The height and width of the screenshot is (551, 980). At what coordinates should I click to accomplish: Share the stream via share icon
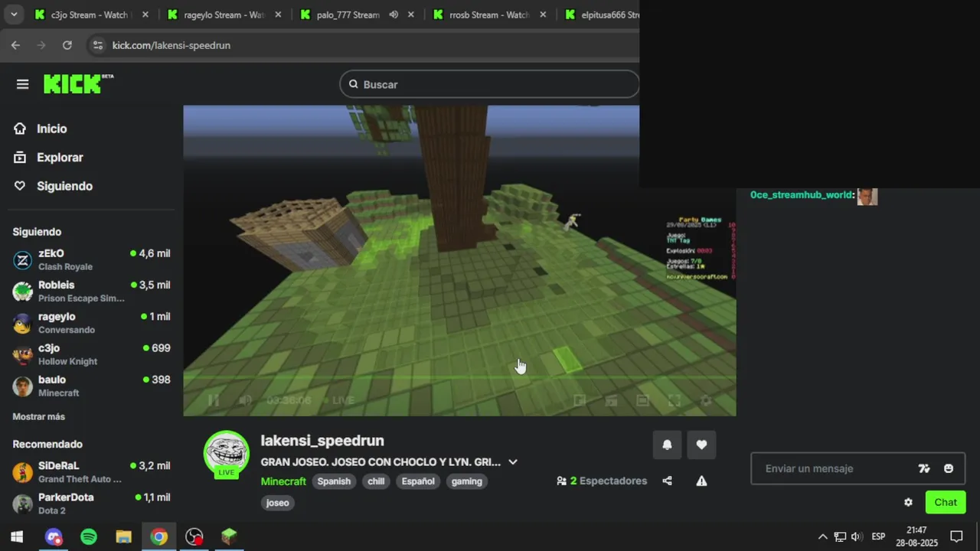[667, 481]
